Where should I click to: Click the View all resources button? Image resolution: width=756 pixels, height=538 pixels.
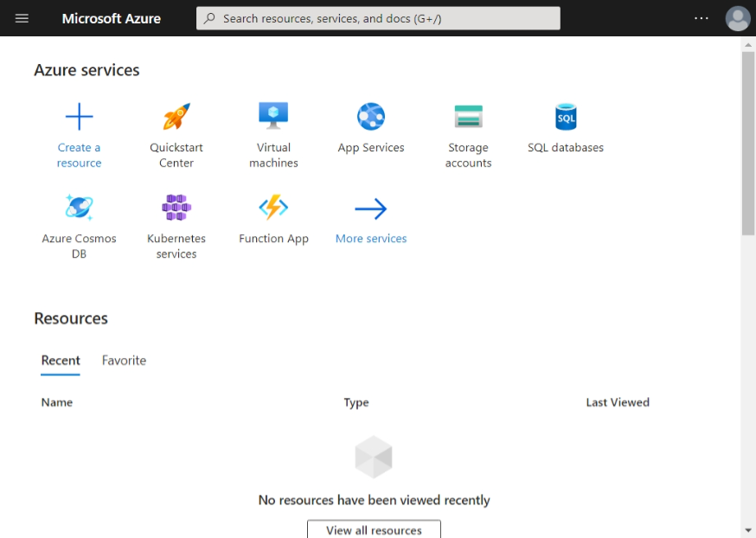click(x=374, y=529)
